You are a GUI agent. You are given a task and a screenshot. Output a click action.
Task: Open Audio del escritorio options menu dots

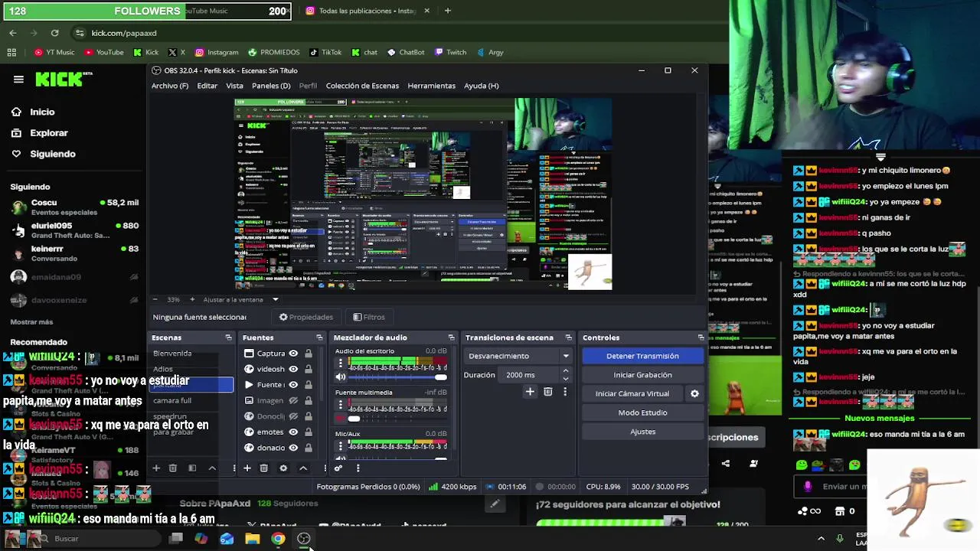(341, 363)
